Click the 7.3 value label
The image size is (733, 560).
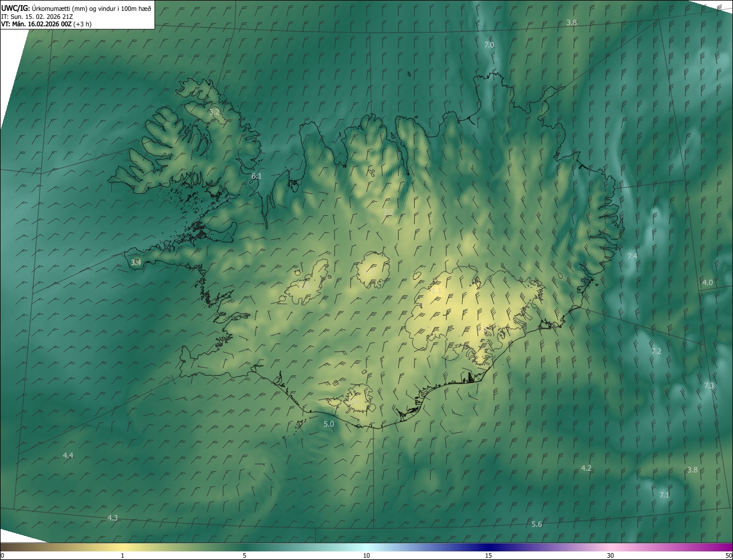click(709, 385)
